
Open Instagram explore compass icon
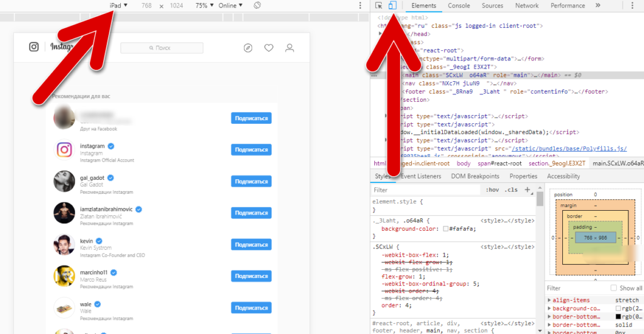[248, 48]
